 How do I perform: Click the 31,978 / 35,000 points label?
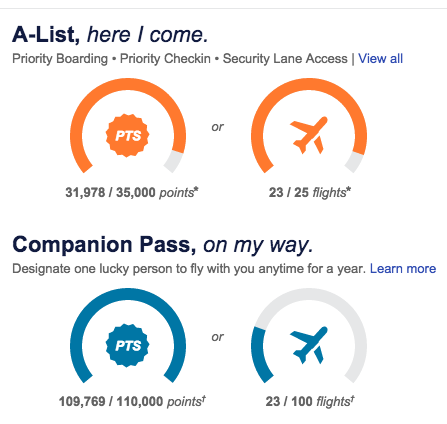point(132,193)
